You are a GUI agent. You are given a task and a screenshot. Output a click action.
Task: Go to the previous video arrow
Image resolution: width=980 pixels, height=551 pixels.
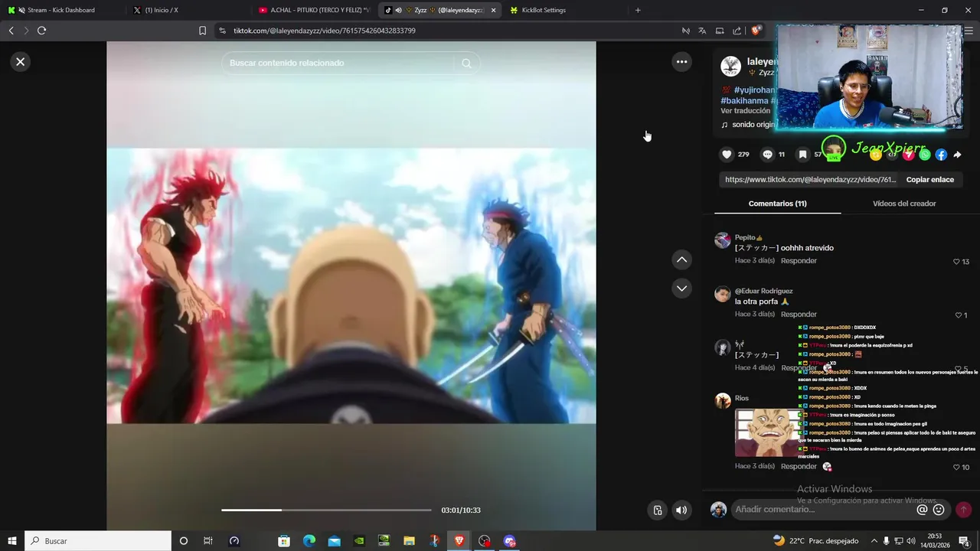coord(681,260)
